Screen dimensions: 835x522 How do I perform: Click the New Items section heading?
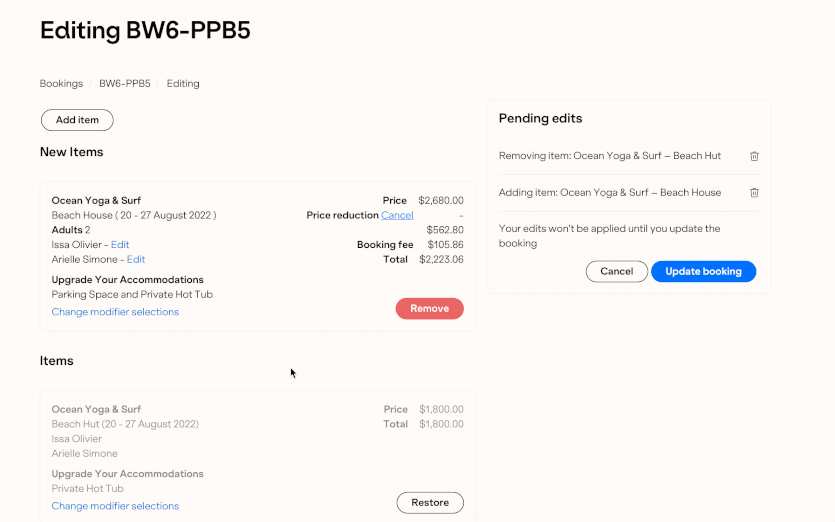[71, 152]
